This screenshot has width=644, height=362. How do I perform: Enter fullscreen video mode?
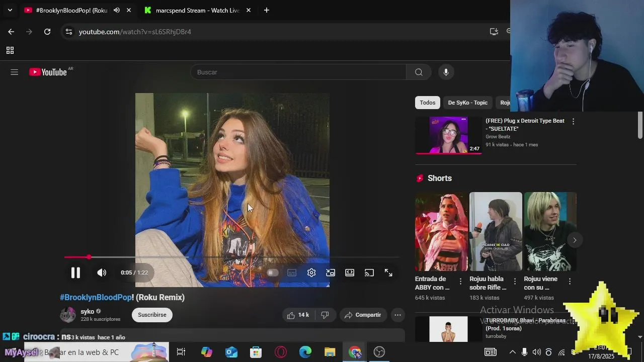[x=388, y=273]
